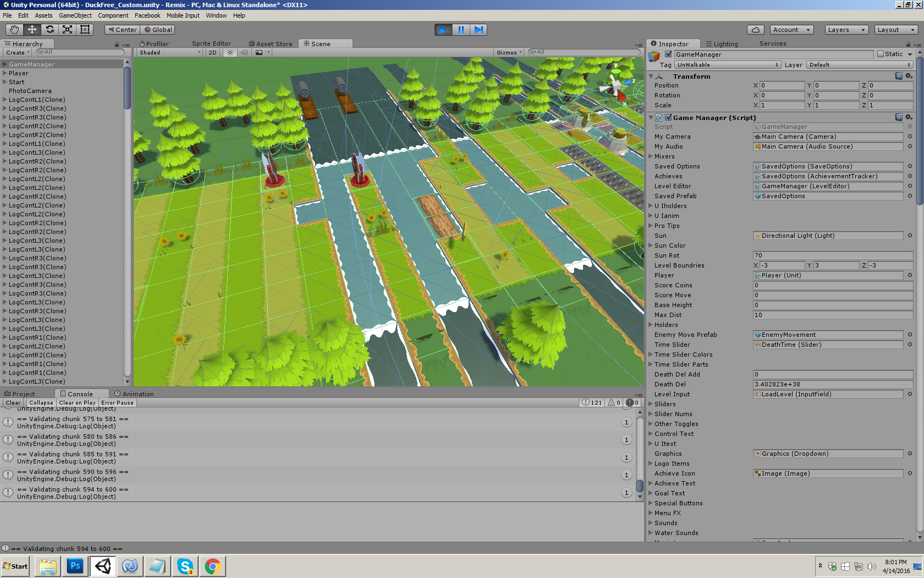Switch to Project tab
This screenshot has height=578, width=924.
(20, 394)
